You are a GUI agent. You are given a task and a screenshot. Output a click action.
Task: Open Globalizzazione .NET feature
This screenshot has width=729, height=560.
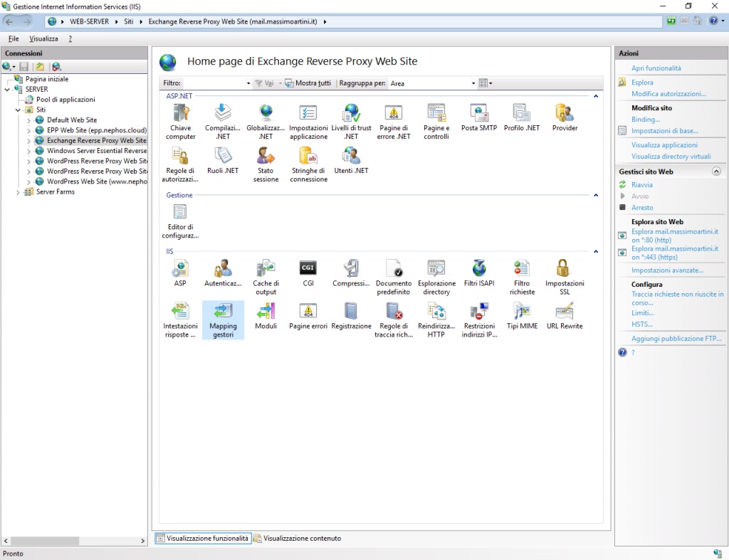coord(266,122)
